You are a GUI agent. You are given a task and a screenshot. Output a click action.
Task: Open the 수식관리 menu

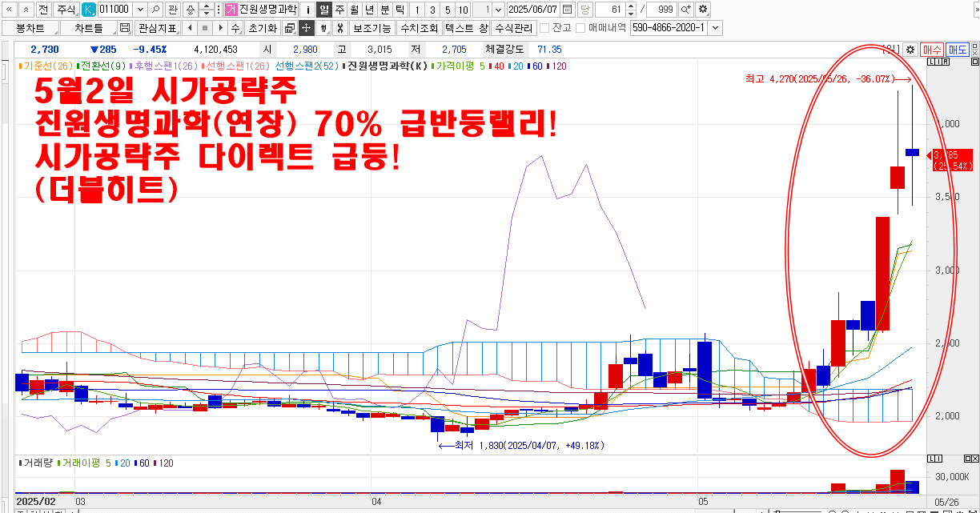[514, 28]
